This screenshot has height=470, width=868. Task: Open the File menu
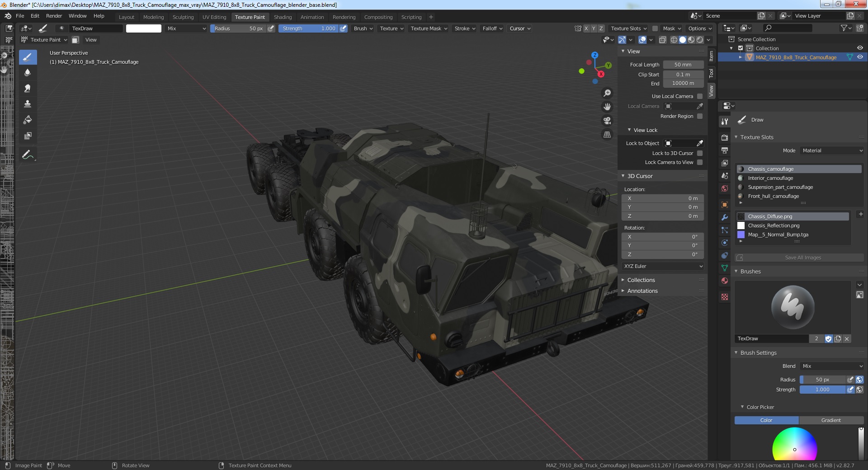click(x=20, y=16)
